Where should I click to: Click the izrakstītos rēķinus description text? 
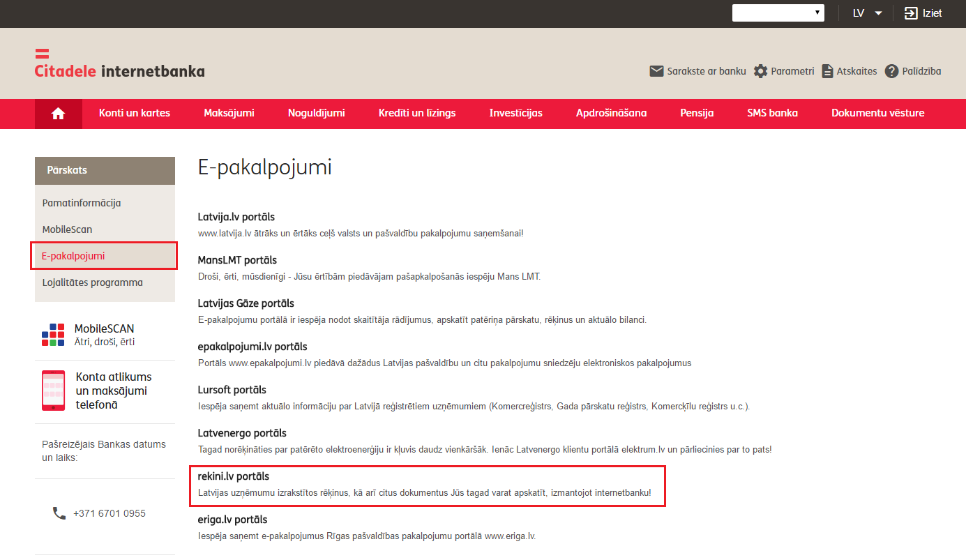tap(425, 493)
